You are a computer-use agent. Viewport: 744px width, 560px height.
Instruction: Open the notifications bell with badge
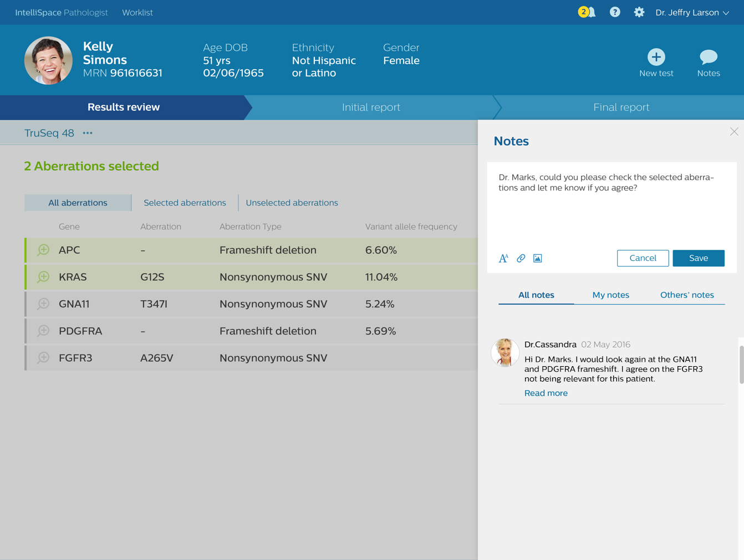tap(587, 12)
